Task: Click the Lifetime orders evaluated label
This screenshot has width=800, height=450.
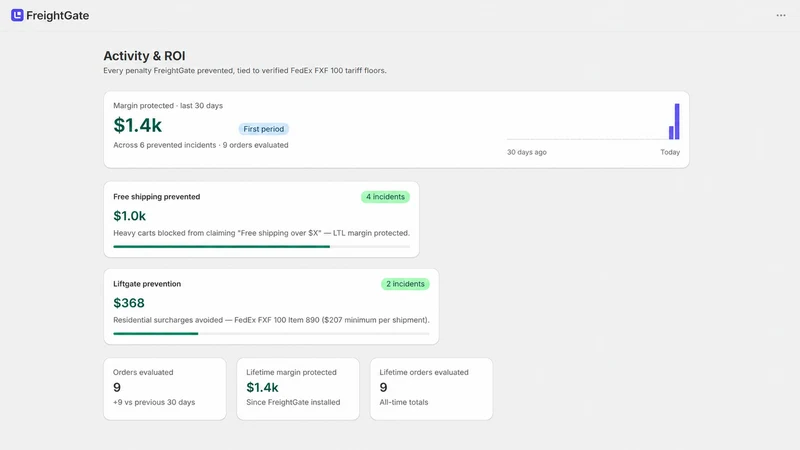Action: [423, 372]
